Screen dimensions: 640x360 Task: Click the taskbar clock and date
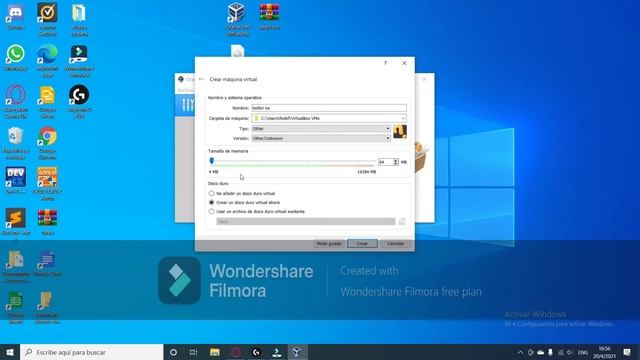[604, 352]
